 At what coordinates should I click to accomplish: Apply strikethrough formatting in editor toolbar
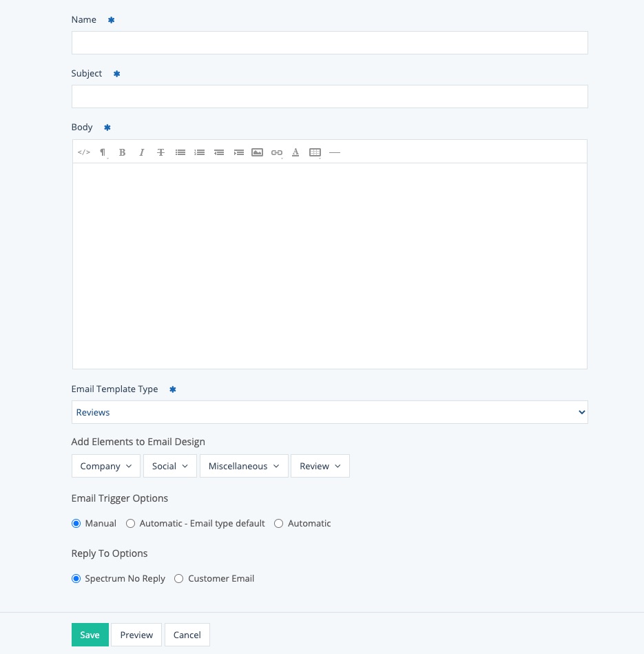161,152
